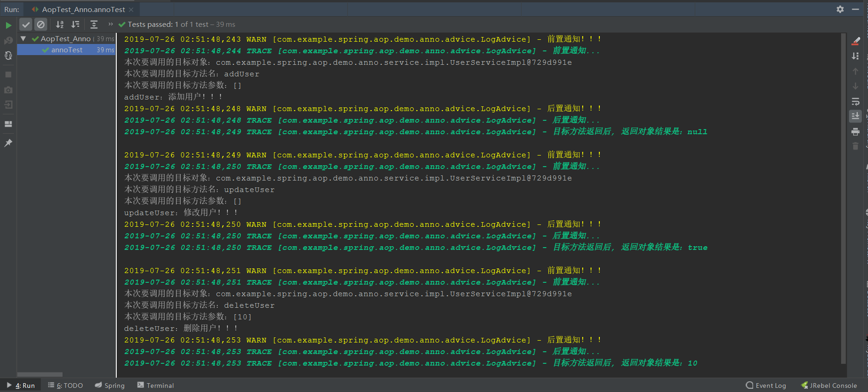Click the test tree horizontal scrollbar

coord(40,374)
